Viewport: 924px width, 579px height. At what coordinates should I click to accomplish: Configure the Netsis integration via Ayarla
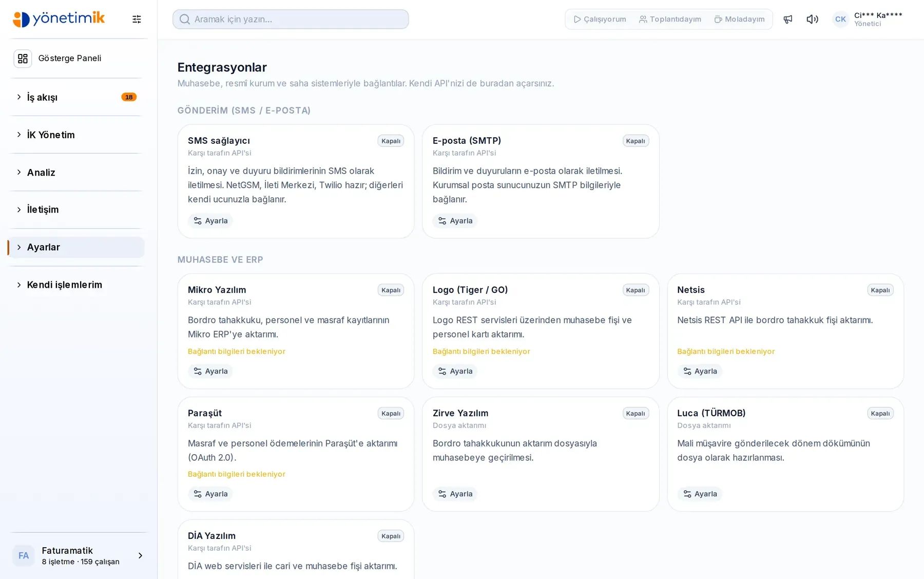[700, 371]
